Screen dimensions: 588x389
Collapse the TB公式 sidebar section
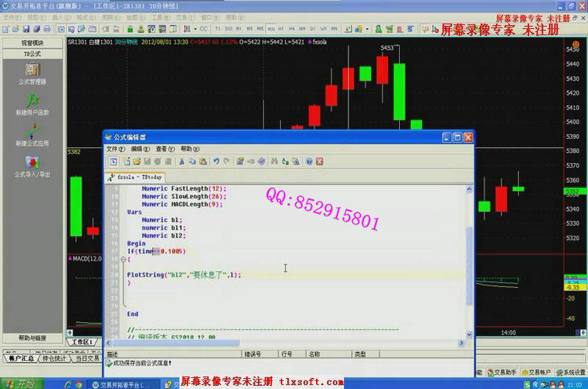coord(32,54)
